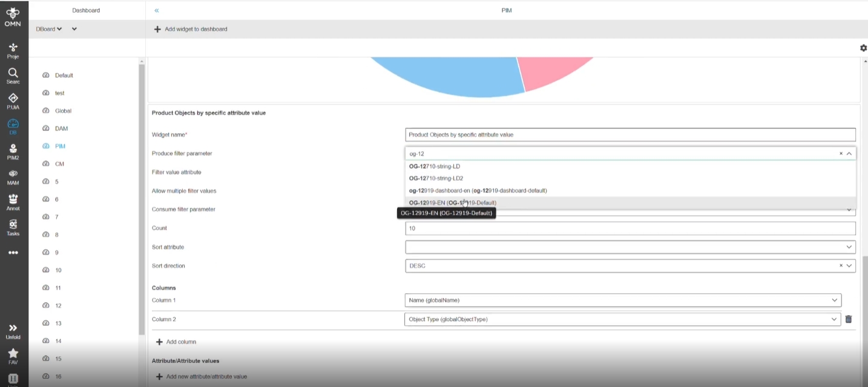Click Add widget to dashboard
868x387 pixels.
point(191,29)
